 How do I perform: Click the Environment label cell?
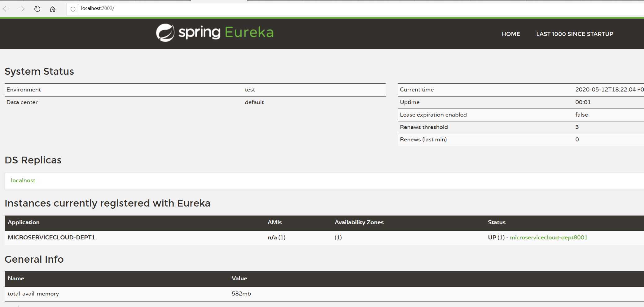click(x=24, y=90)
